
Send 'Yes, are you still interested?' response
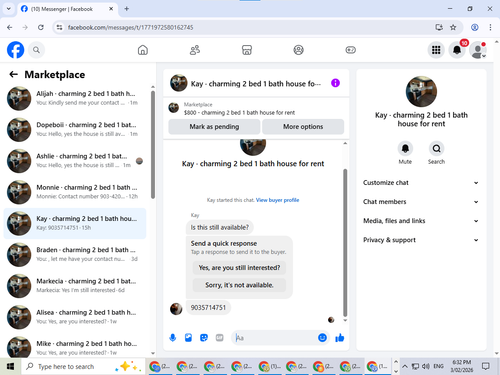pyautogui.click(x=239, y=268)
